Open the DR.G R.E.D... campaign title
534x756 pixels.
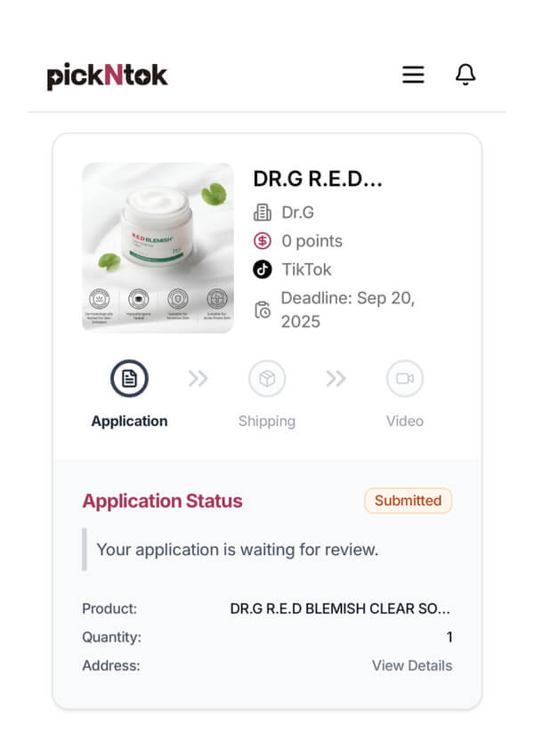(x=318, y=178)
